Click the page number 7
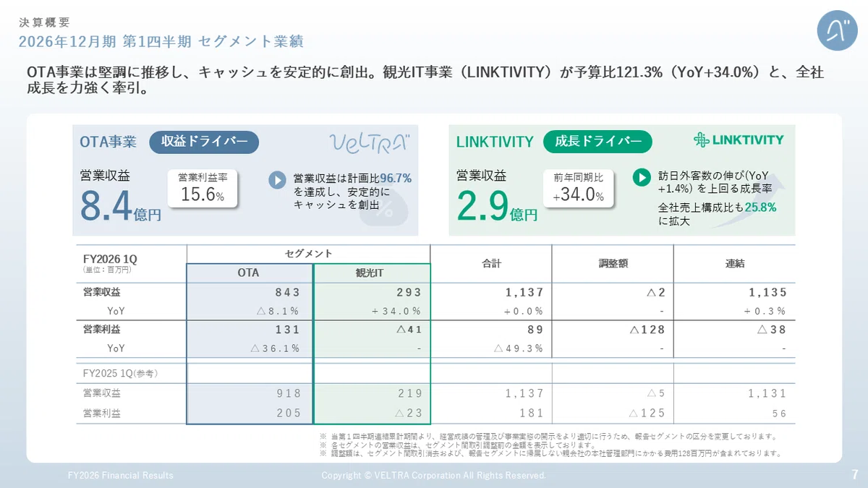The width and height of the screenshot is (868, 488). [x=854, y=474]
